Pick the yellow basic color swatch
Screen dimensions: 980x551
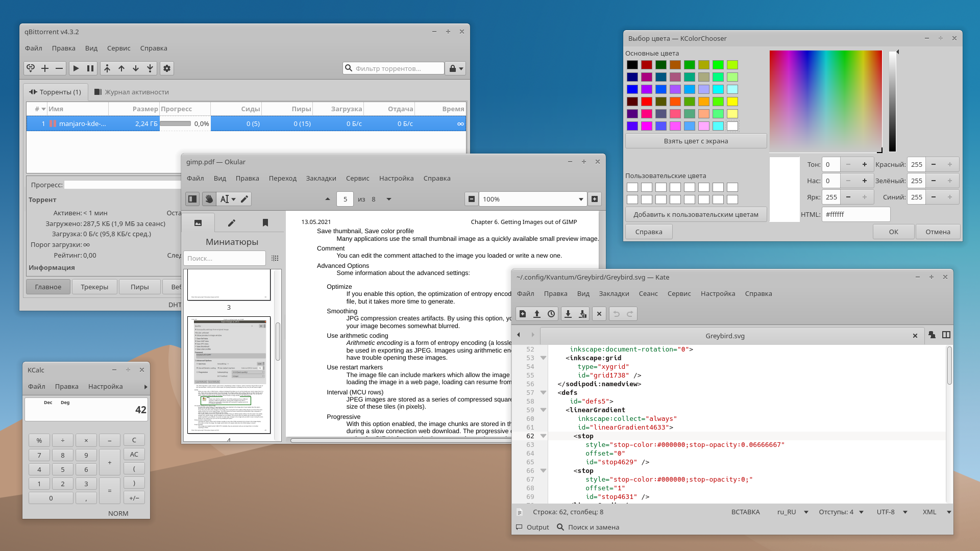pyautogui.click(x=732, y=102)
